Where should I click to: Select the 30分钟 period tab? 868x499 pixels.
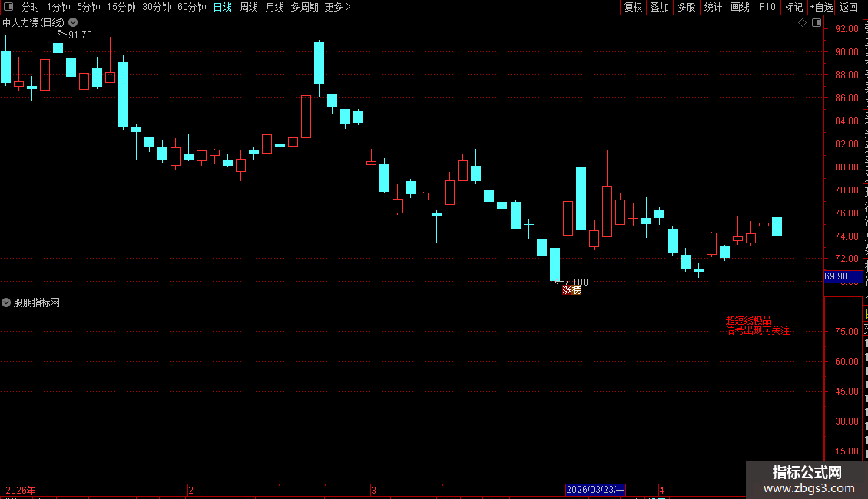[x=157, y=7]
